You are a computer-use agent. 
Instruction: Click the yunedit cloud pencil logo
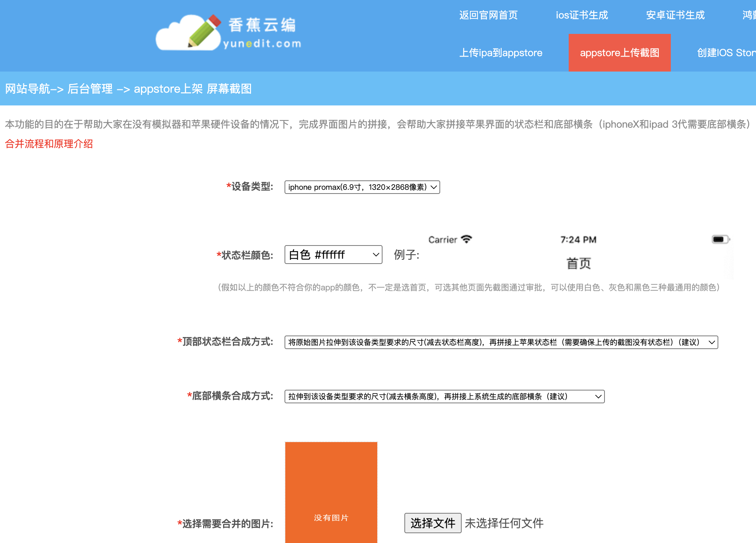[x=188, y=33]
